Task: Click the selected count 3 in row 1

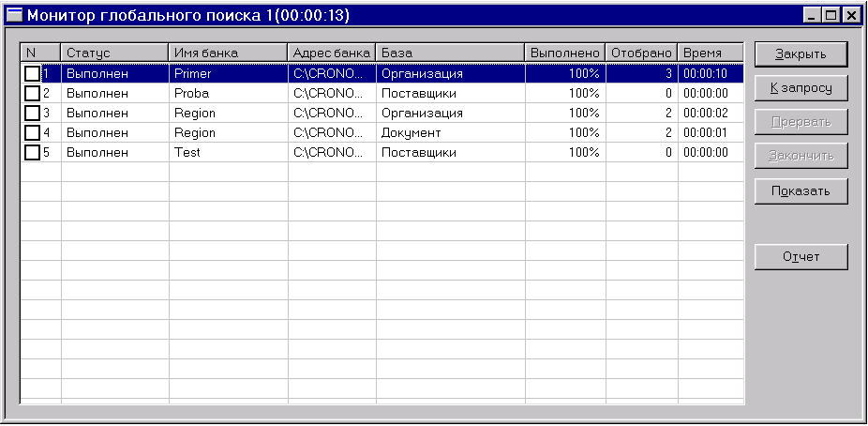Action: (642, 73)
